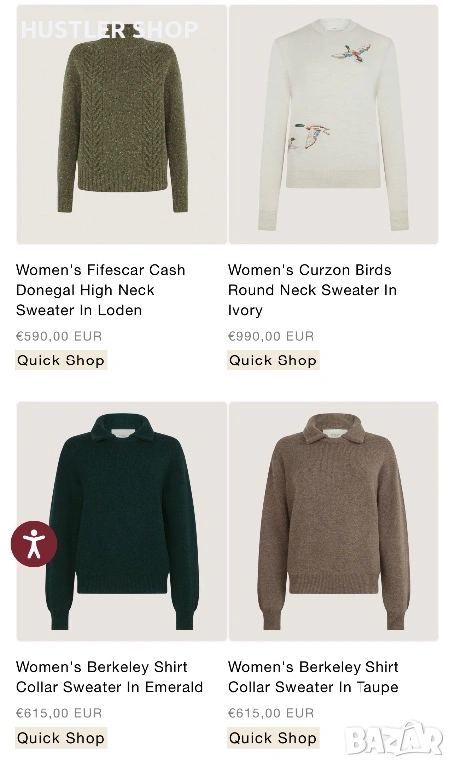This screenshot has width=455, height=768.
Task: Open the emerald Berkeley sweater image
Action: tap(121, 521)
